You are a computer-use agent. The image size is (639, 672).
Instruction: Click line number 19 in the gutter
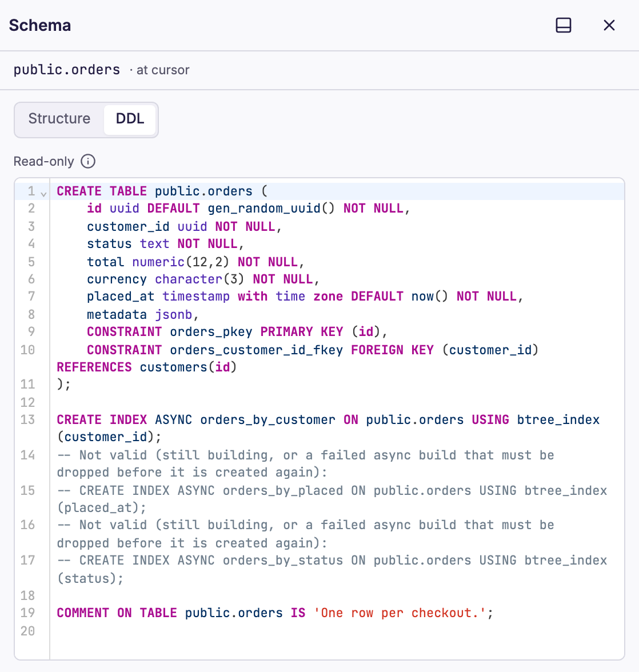coord(27,613)
